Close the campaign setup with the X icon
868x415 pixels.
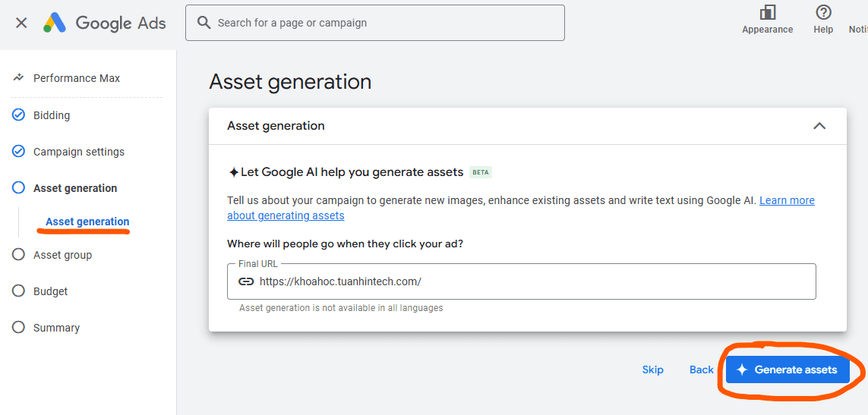[21, 23]
